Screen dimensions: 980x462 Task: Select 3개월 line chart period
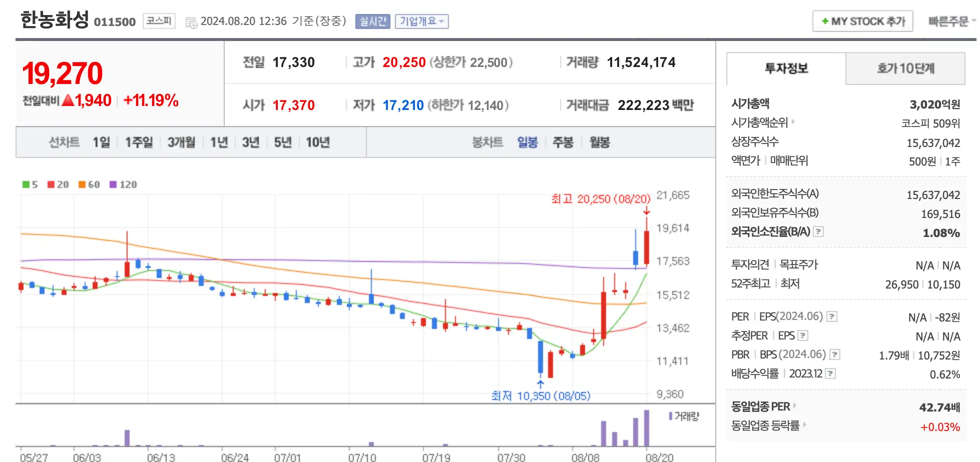point(181,142)
